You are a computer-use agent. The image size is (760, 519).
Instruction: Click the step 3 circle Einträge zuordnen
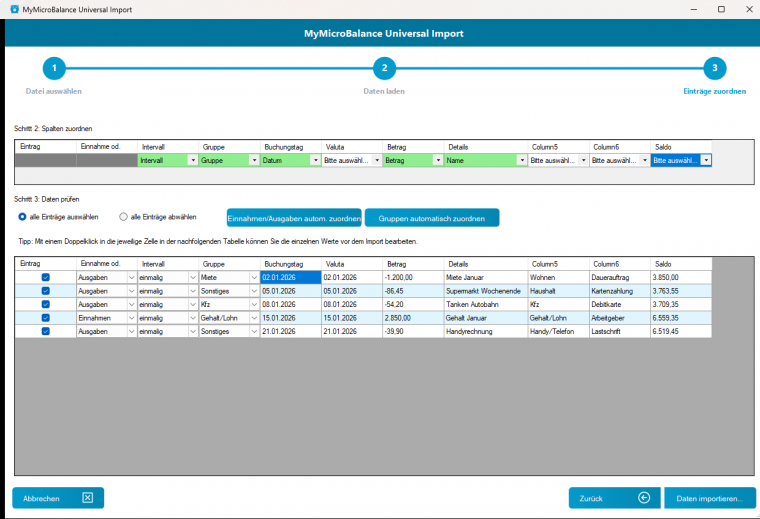pos(714,68)
